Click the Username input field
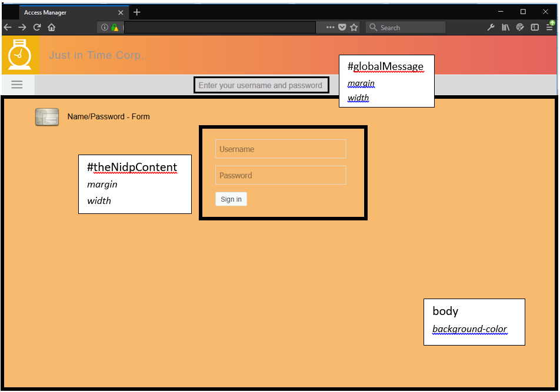Image resolution: width=560 pixels, height=392 pixels. click(281, 149)
